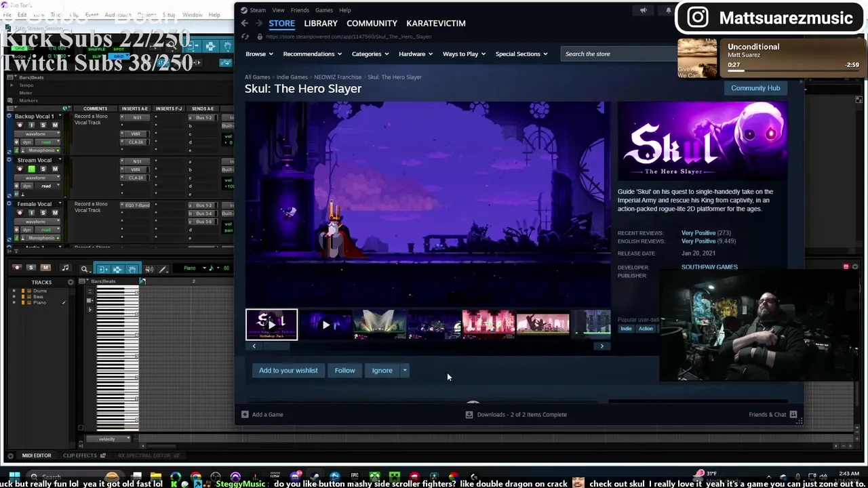Image resolution: width=868 pixels, height=488 pixels.
Task: Expand Recommendations store menu
Action: click(x=312, y=54)
